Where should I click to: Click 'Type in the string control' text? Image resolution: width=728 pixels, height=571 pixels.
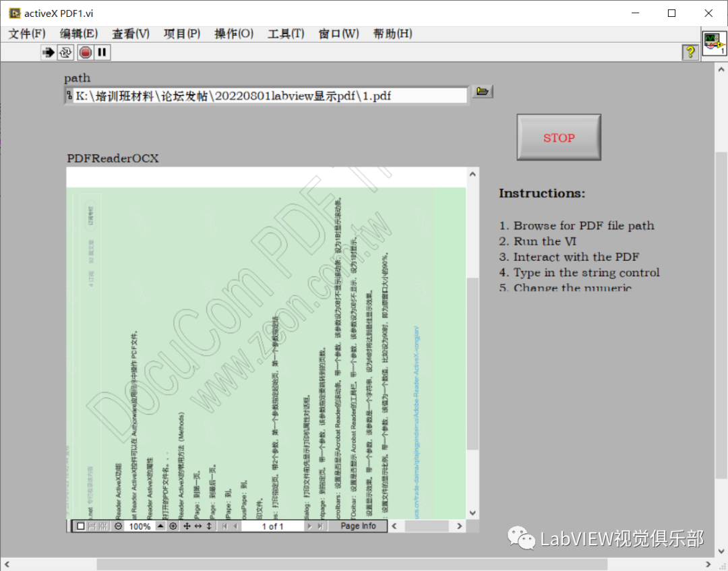click(x=586, y=272)
